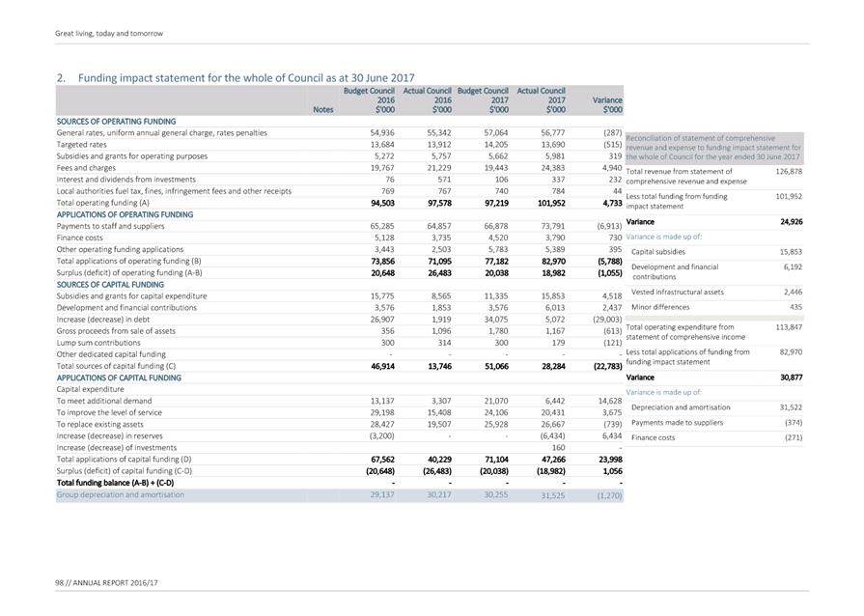Click 'Vested infrastructural assets' line
Screen dimensions: 864x616
678,292
